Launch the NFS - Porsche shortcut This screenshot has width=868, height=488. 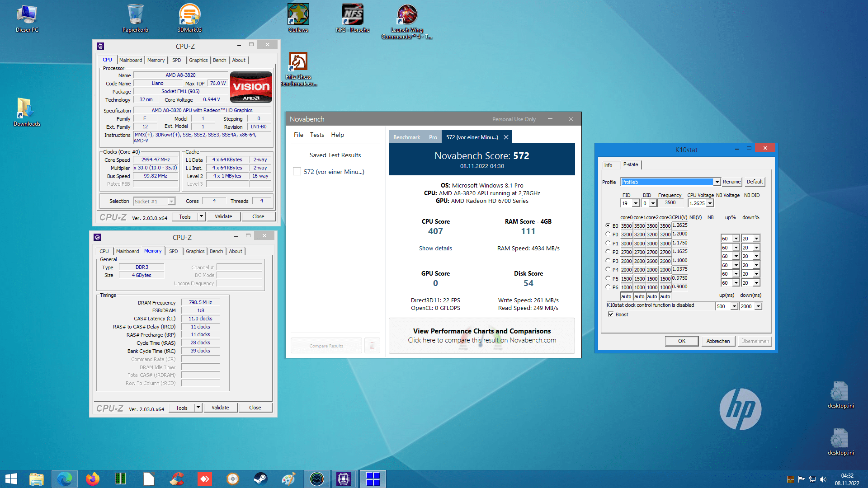tap(353, 19)
